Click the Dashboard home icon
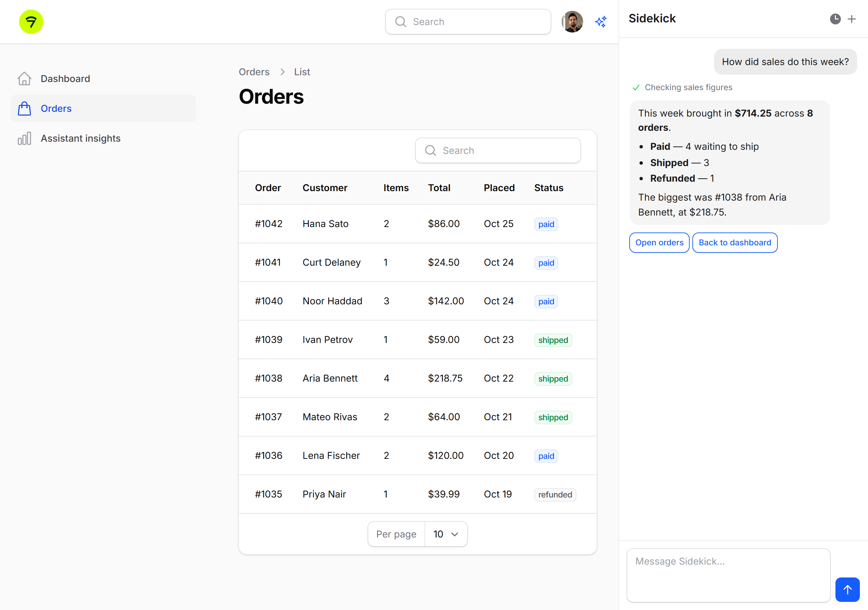Viewport: 868px width, 610px height. [x=24, y=79]
